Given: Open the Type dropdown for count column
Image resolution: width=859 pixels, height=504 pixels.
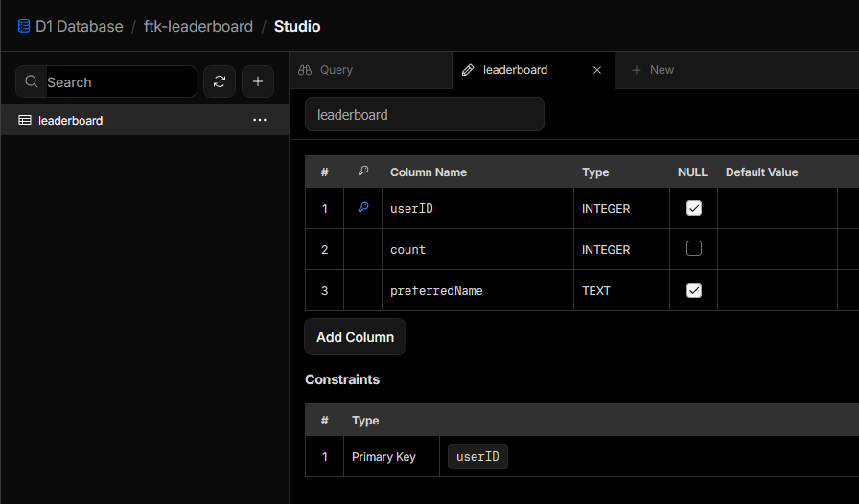Looking at the screenshot, I should pyautogui.click(x=620, y=249).
